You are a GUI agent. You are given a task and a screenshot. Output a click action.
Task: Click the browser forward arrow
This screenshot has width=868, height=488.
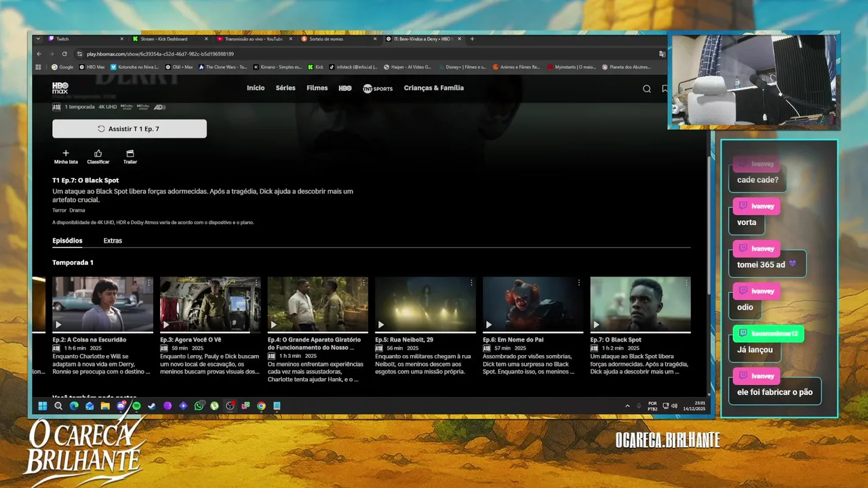point(51,54)
